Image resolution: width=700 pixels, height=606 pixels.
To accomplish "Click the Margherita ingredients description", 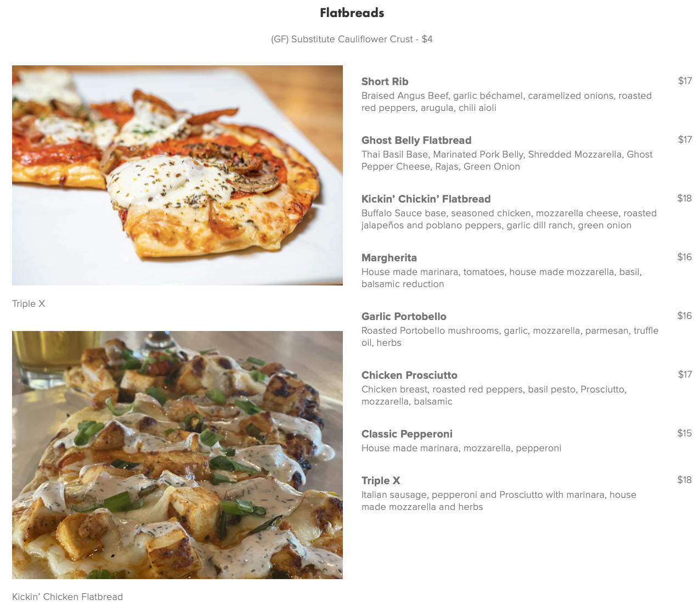I will pos(501,278).
